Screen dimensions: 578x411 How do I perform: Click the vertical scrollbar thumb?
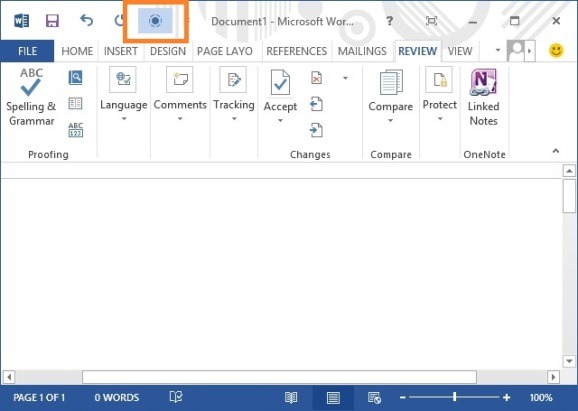[569, 196]
